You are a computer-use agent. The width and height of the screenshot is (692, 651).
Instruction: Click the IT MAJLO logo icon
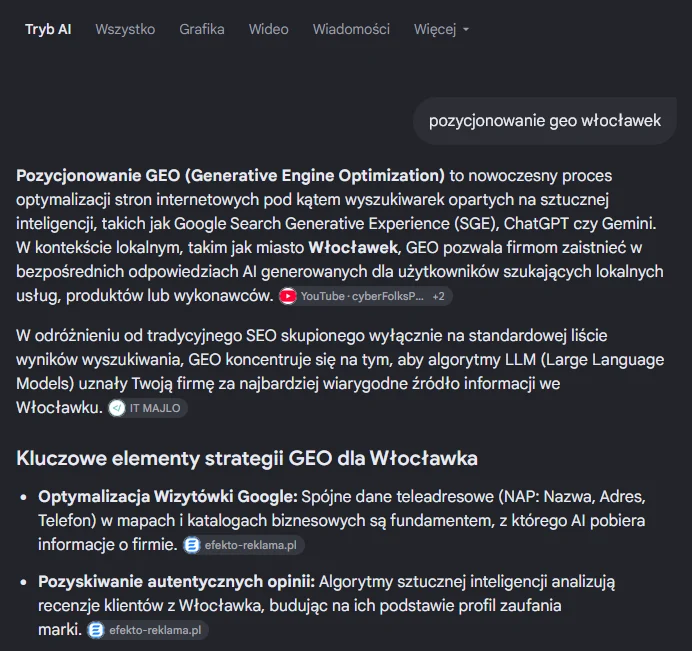click(117, 408)
